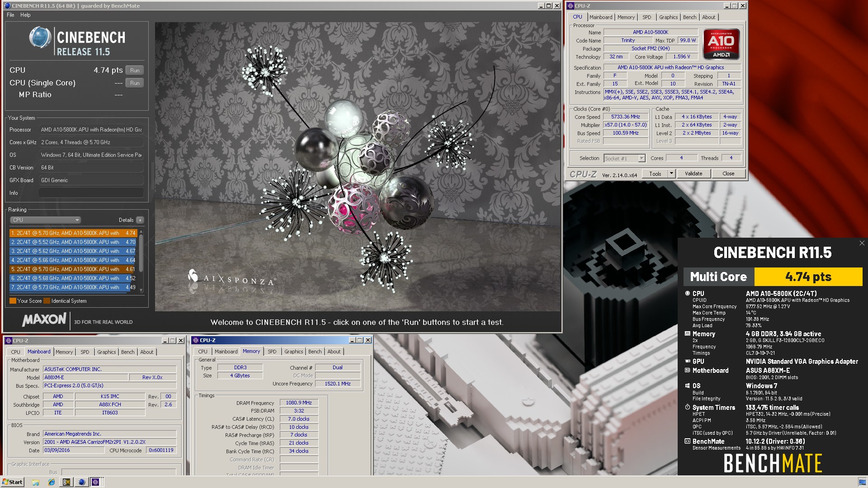Click the ranking list scroll-down arrow
Screen dimensions: 868x488
pos(141,290)
